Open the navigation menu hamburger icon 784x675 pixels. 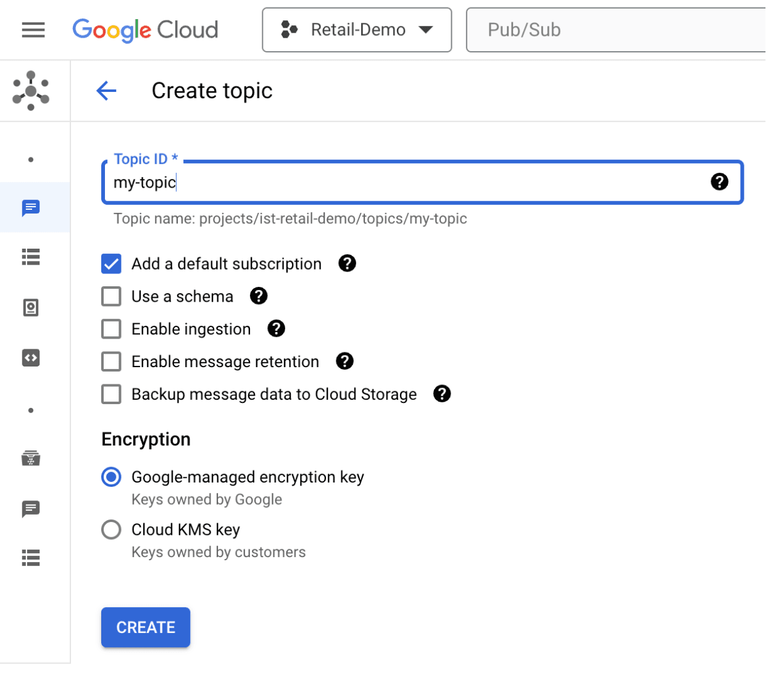click(33, 30)
